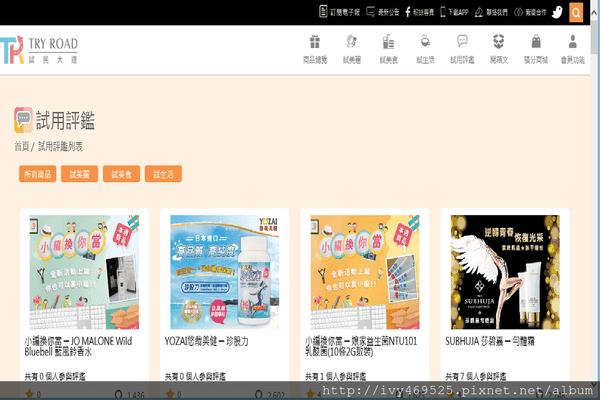
Task: Select the orange 試生活 filter button
Action: point(163,174)
